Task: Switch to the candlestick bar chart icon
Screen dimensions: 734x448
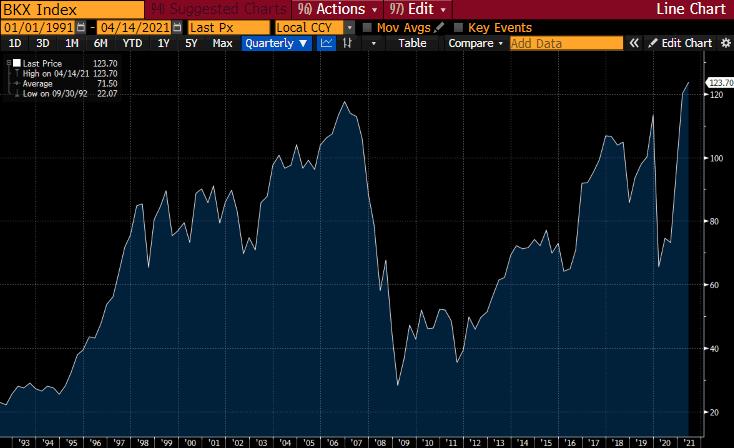Action: pos(347,43)
